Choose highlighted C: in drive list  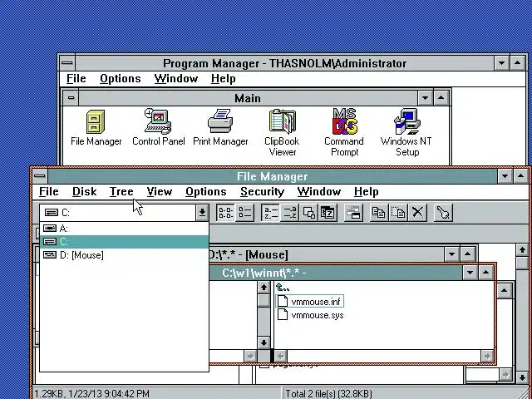(124, 242)
